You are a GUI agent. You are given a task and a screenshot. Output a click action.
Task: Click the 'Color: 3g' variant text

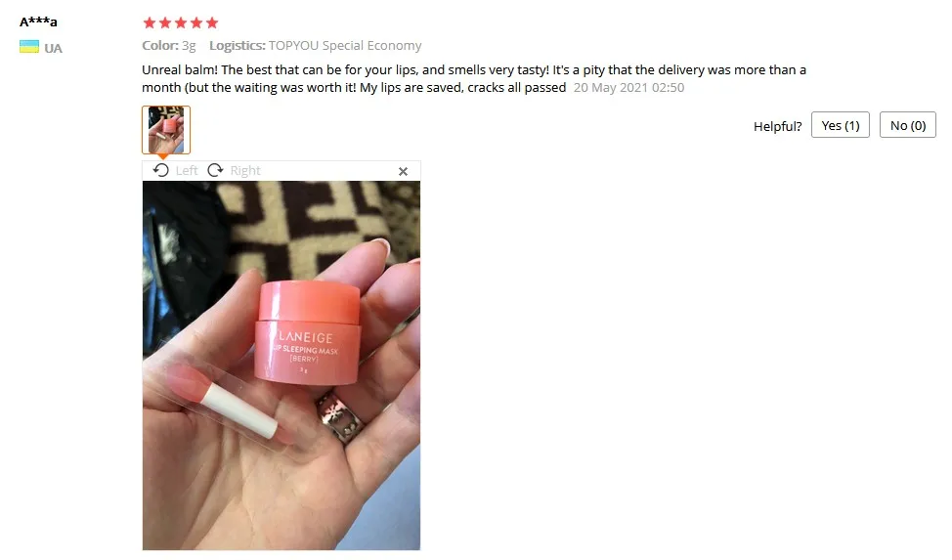pyautogui.click(x=169, y=46)
